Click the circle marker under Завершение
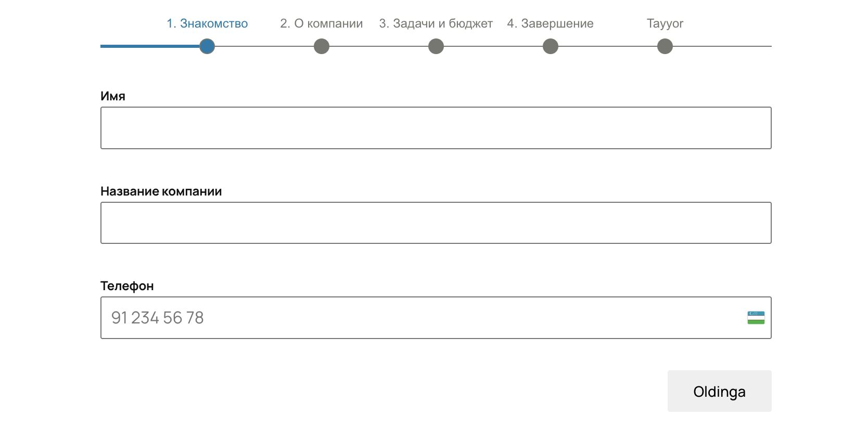Screen dimensions: 868x442 coord(551,46)
